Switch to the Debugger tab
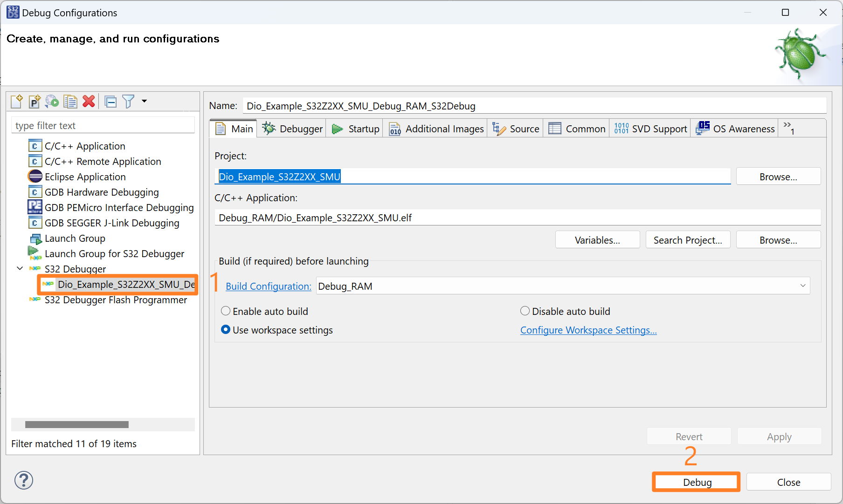843x504 pixels. click(x=292, y=129)
